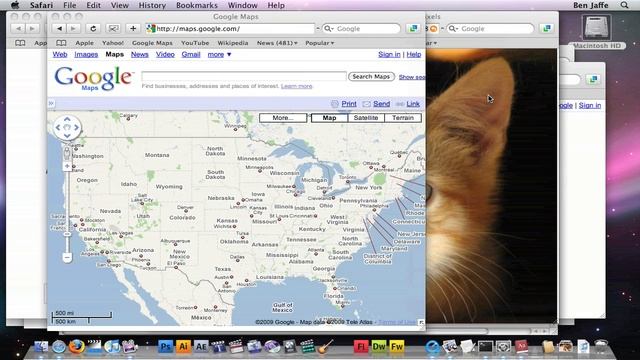Expand the News (481) bookmarks folder
Image resolution: width=640 pixels, height=360 pixels.
[277, 43]
